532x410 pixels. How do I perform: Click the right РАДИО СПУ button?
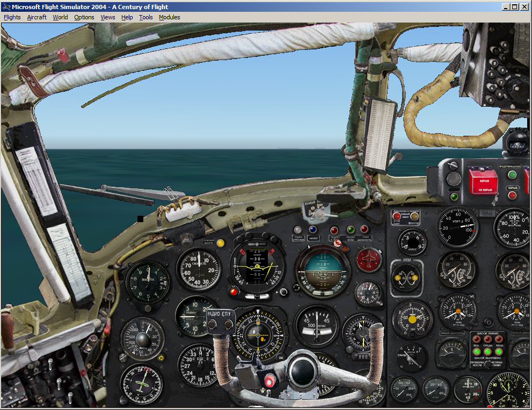click(x=229, y=325)
